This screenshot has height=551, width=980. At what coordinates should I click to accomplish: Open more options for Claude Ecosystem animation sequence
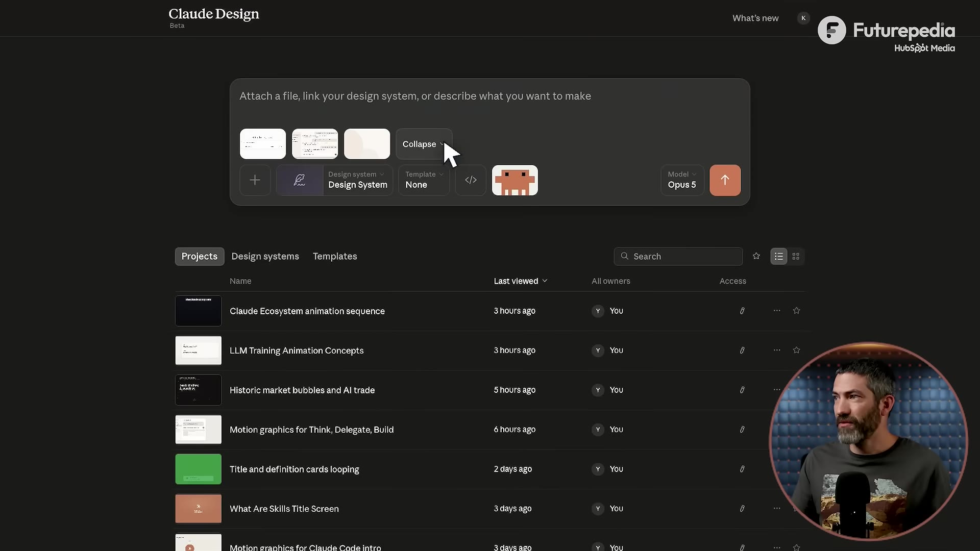(777, 311)
